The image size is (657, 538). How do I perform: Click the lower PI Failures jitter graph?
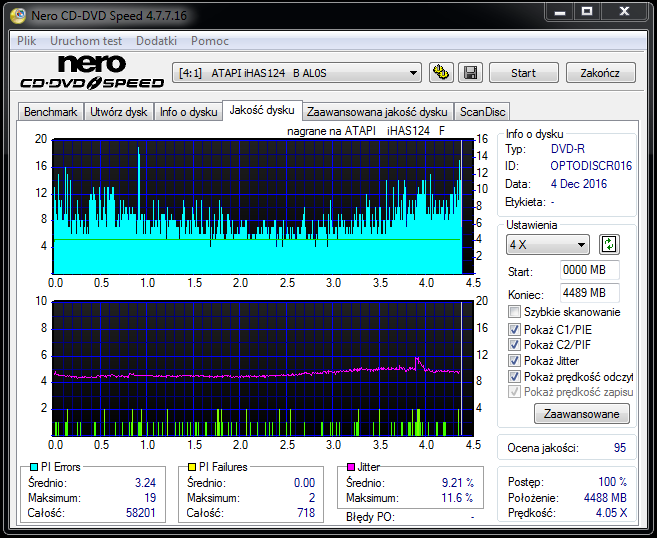tap(263, 369)
